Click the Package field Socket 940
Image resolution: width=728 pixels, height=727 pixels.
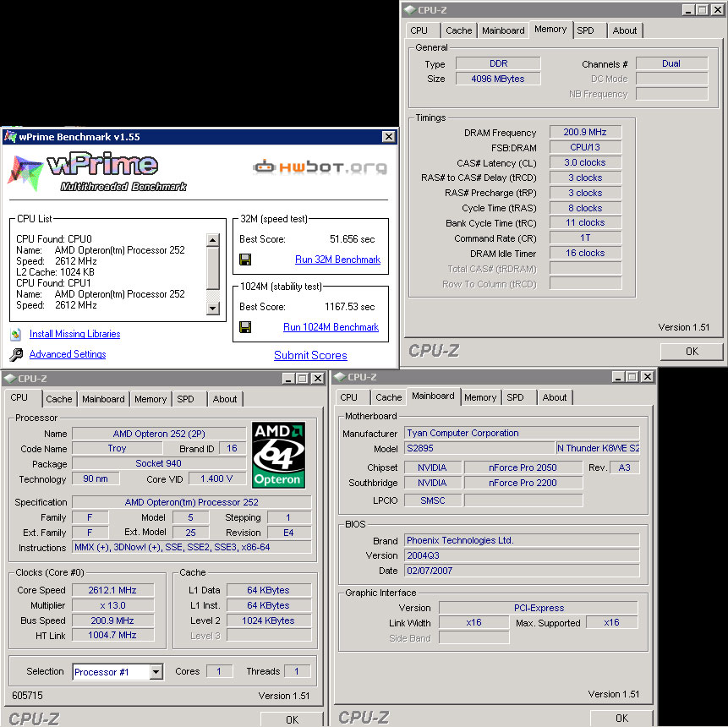click(x=159, y=464)
